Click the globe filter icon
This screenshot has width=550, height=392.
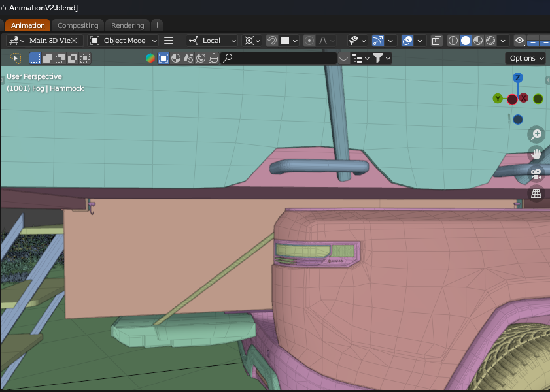pos(201,58)
